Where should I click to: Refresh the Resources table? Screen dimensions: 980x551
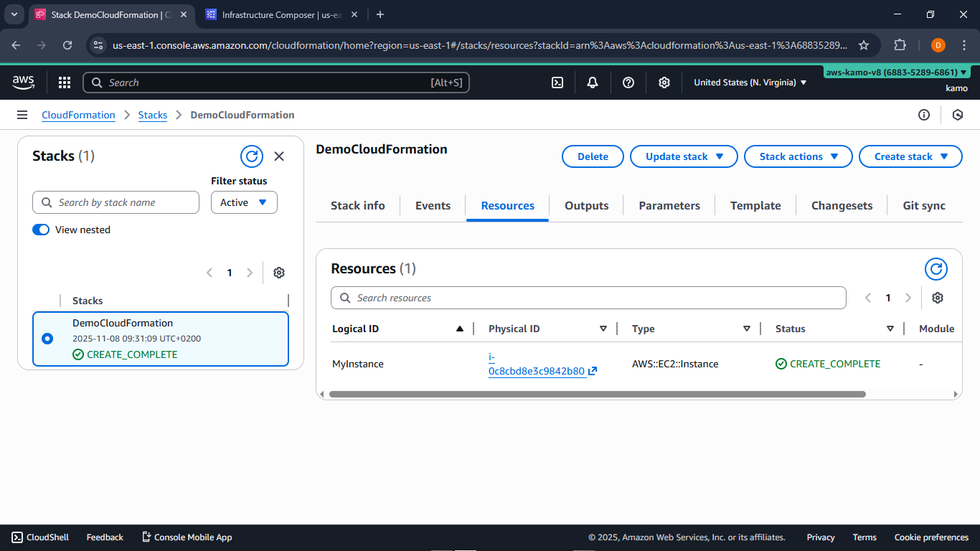[x=936, y=269]
